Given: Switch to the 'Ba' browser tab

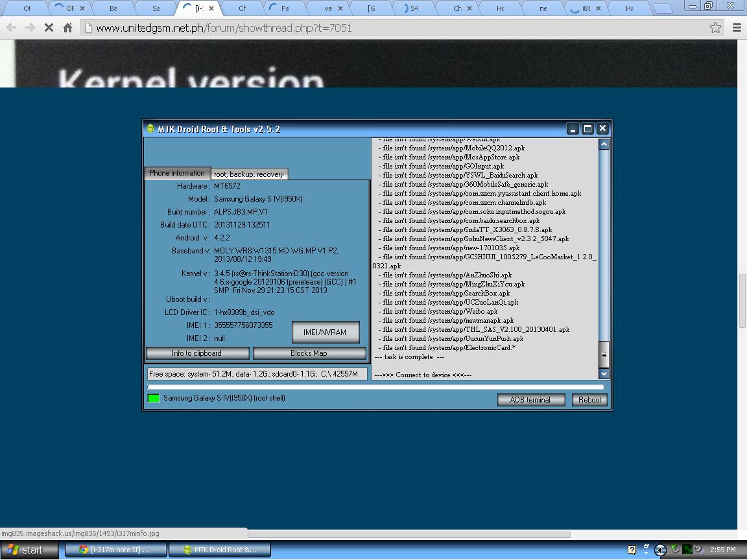Looking at the screenshot, I should point(113,8).
